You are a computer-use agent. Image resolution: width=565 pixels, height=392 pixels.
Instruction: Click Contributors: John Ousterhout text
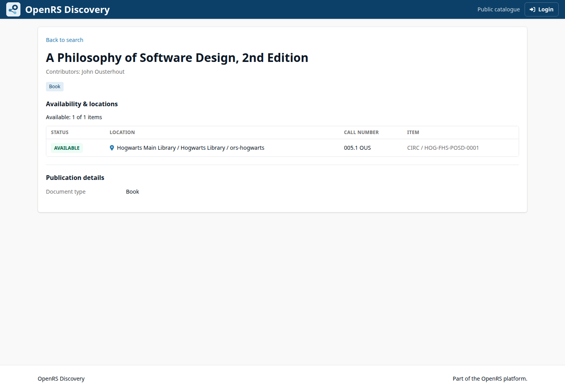click(x=85, y=72)
